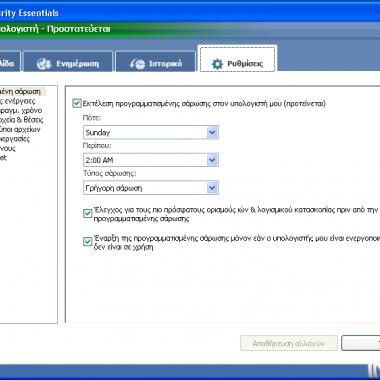380x380 pixels.
Task: Expand the Γρήγορη σάρωση scan type dropdown
Action: click(151, 188)
